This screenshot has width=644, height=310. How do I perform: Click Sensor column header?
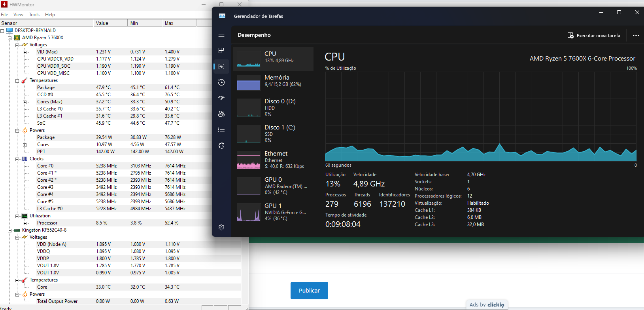pos(47,23)
